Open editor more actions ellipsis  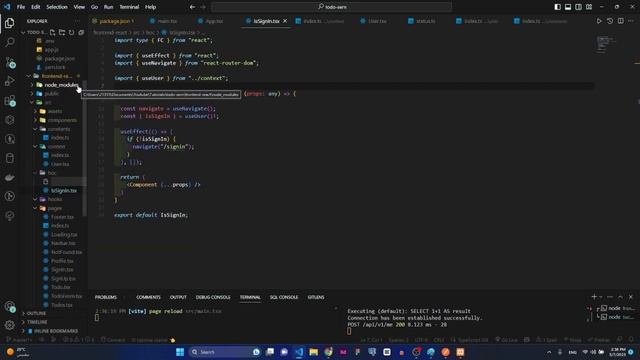631,21
